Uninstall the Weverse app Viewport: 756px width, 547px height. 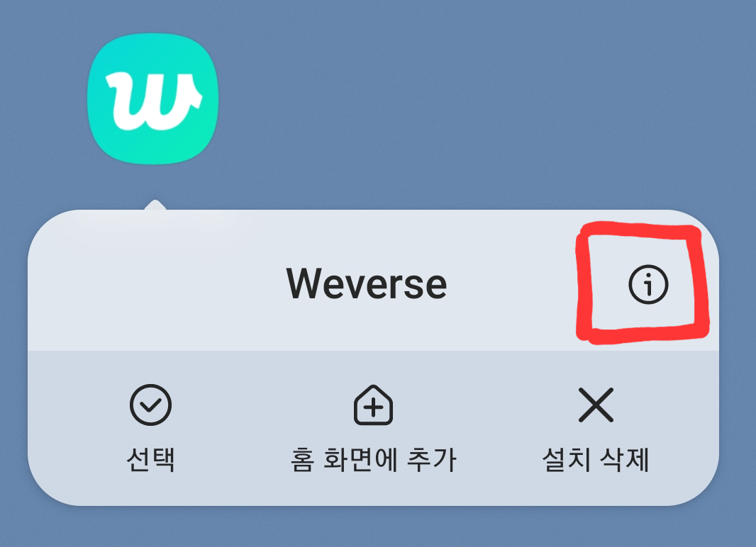596,429
